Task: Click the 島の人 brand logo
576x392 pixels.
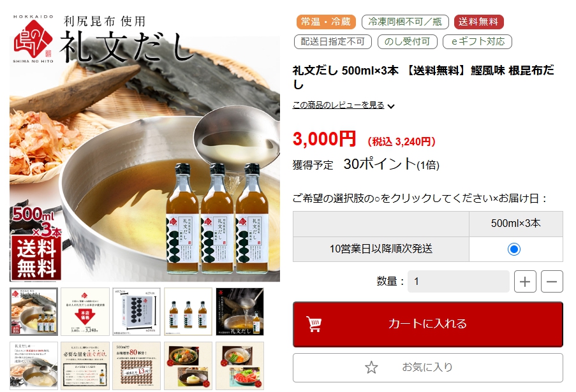Action: coord(33,39)
